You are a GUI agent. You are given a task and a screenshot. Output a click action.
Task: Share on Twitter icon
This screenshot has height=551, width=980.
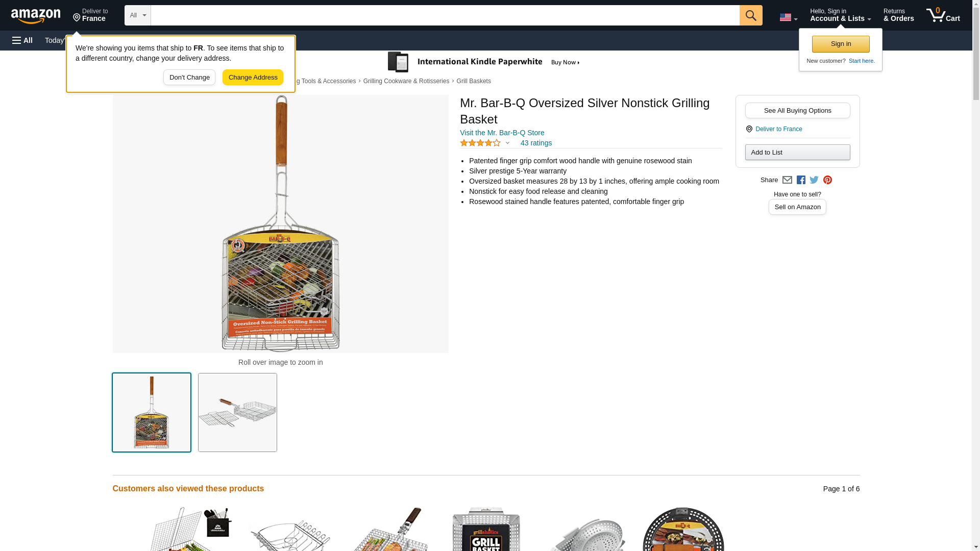point(814,180)
